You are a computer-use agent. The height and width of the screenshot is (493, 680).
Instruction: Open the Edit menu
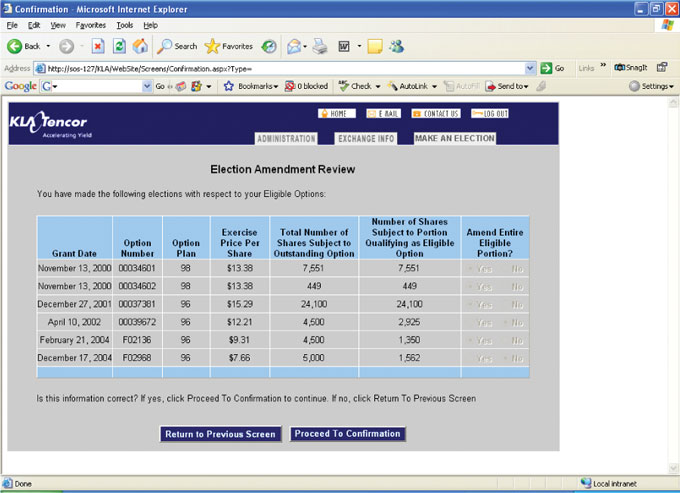34,25
